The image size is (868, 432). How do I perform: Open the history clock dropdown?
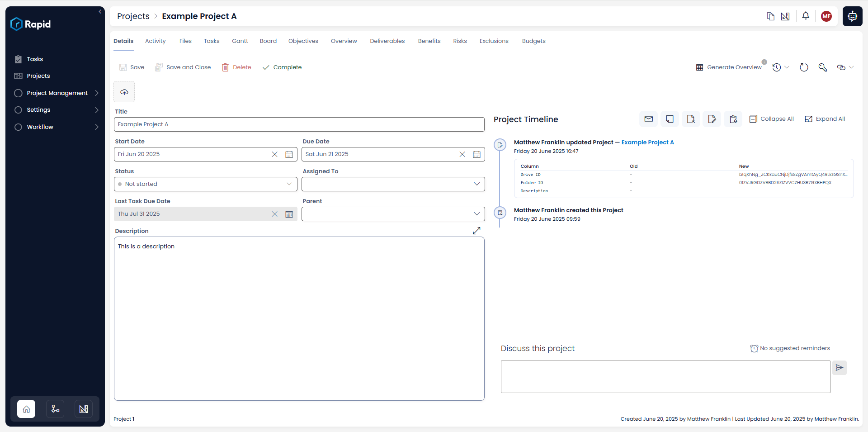pyautogui.click(x=781, y=67)
